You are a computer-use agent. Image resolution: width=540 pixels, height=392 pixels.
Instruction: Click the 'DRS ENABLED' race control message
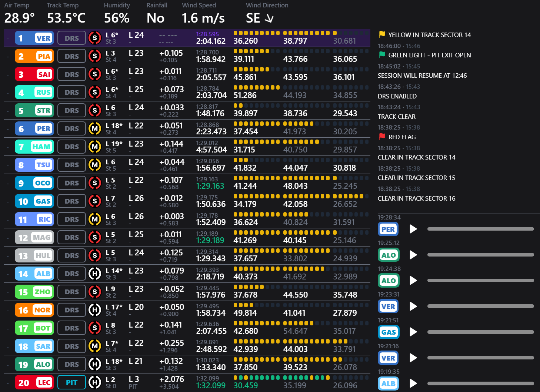[397, 96]
